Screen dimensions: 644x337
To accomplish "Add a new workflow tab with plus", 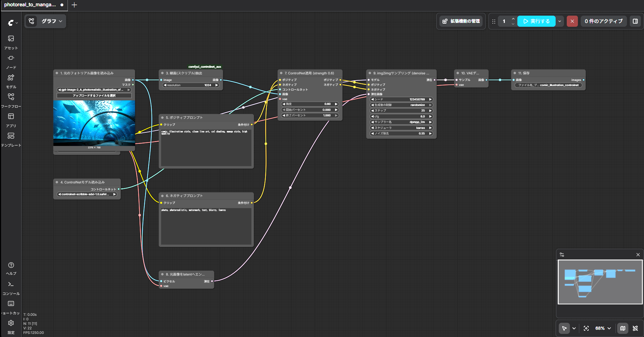I will coord(74,5).
